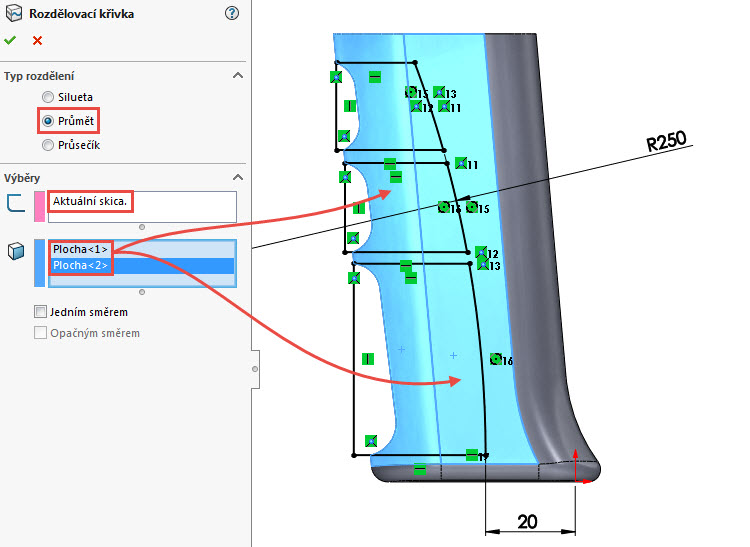This screenshot has width=750, height=547.
Task: Click the resize handle under the faces list
Action: point(142,292)
